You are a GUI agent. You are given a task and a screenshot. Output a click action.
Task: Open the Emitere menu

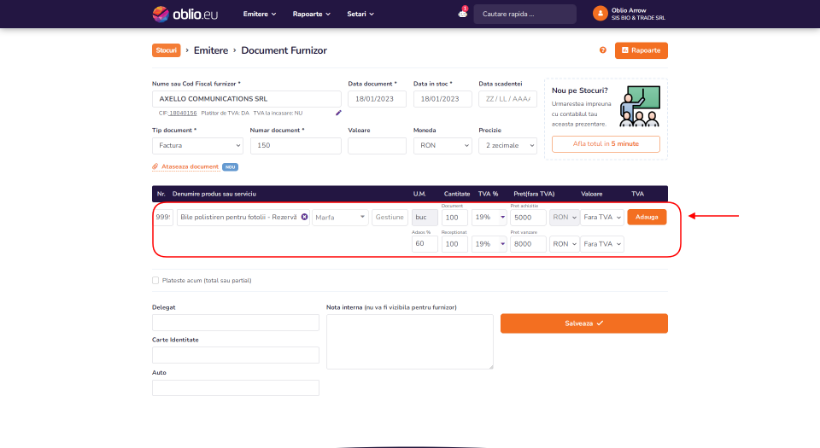[x=260, y=14]
